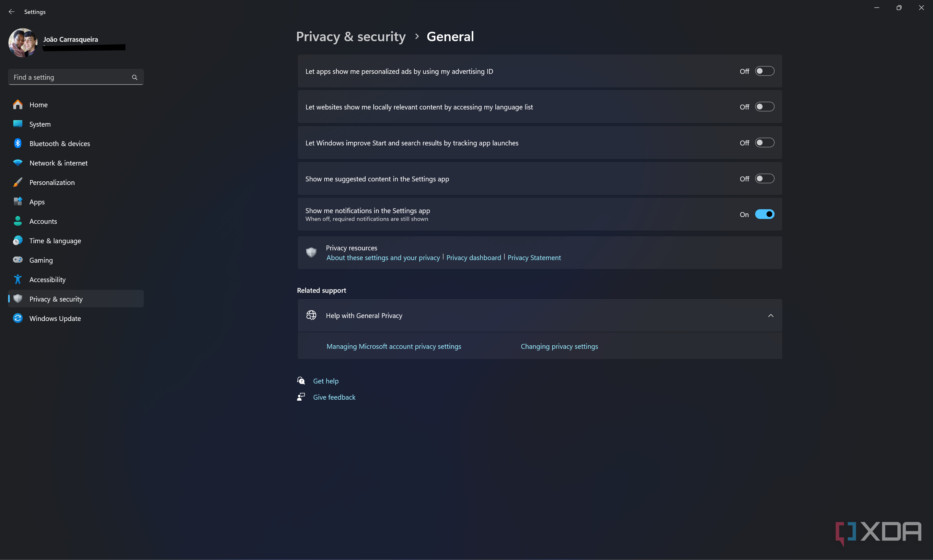Click the System monitor icon
Image resolution: width=933 pixels, height=560 pixels.
tap(18, 124)
